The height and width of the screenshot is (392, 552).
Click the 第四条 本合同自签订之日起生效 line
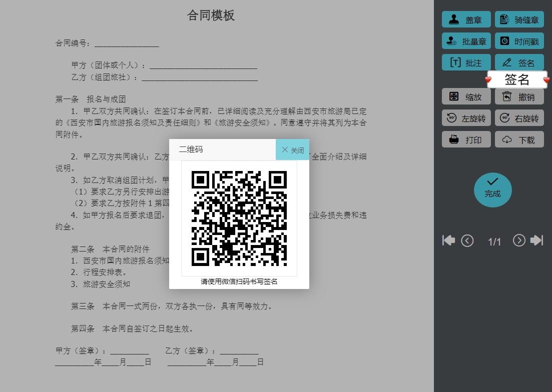132,328
